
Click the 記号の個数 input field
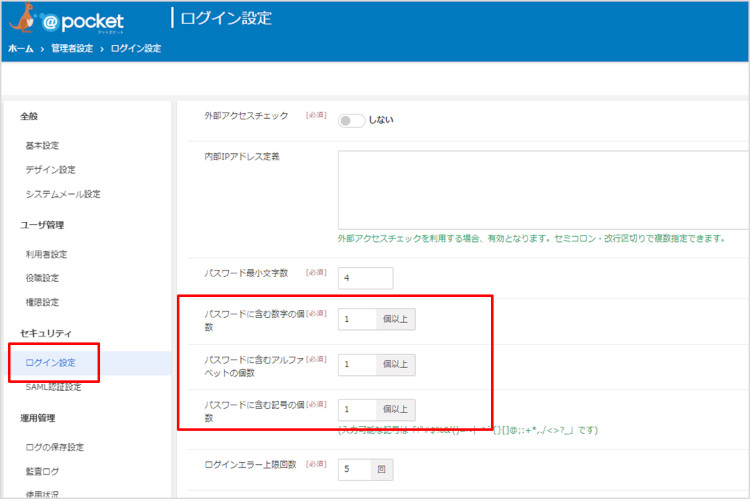(357, 410)
